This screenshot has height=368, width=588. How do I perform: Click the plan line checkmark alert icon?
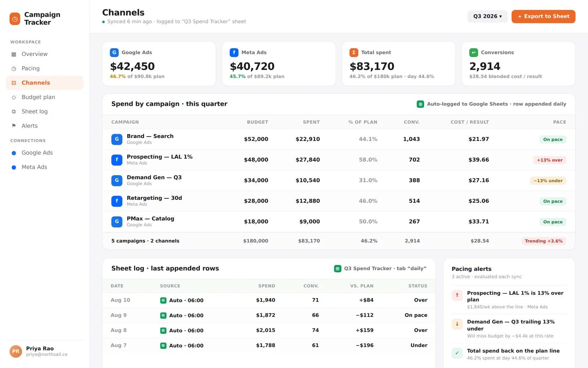pyautogui.click(x=457, y=353)
